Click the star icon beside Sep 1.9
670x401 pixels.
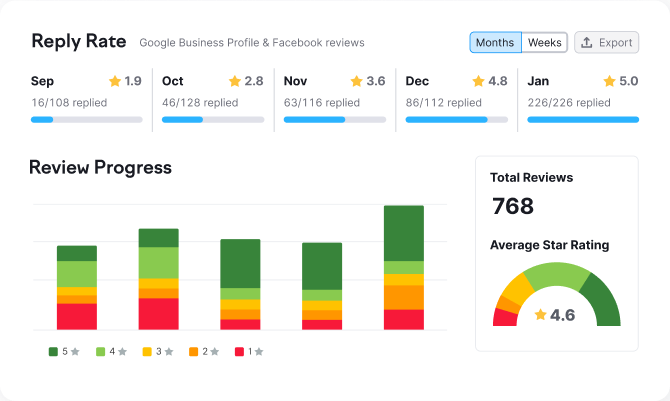click(x=114, y=81)
